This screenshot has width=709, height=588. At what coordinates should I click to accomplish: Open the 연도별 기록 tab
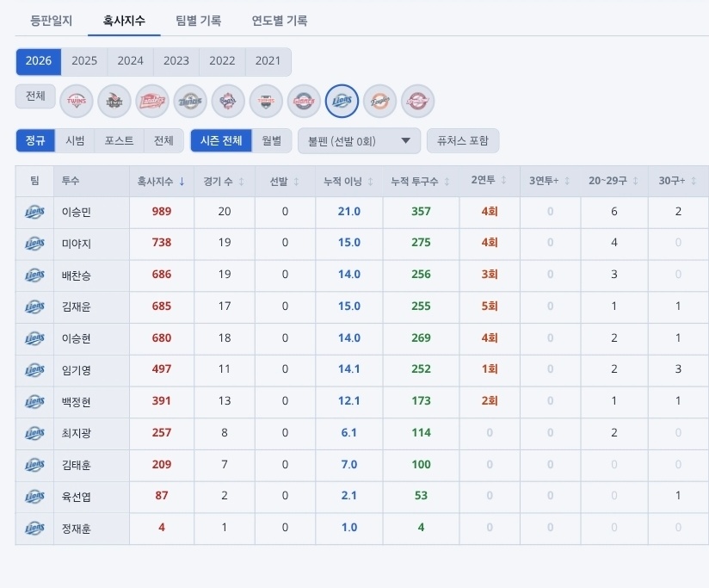pyautogui.click(x=280, y=21)
